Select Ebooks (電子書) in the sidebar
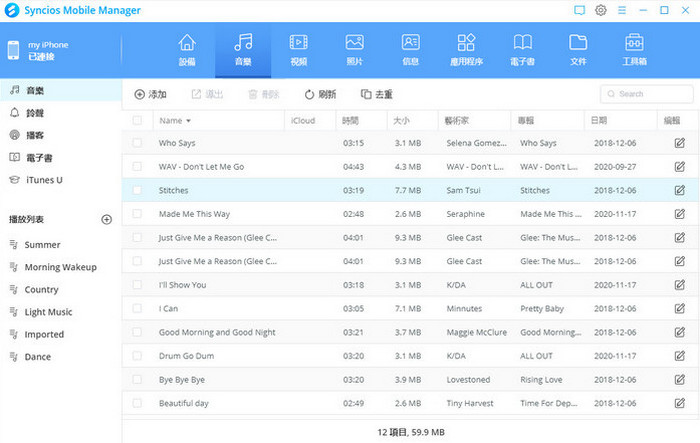The height and width of the screenshot is (443, 700). 61,158
